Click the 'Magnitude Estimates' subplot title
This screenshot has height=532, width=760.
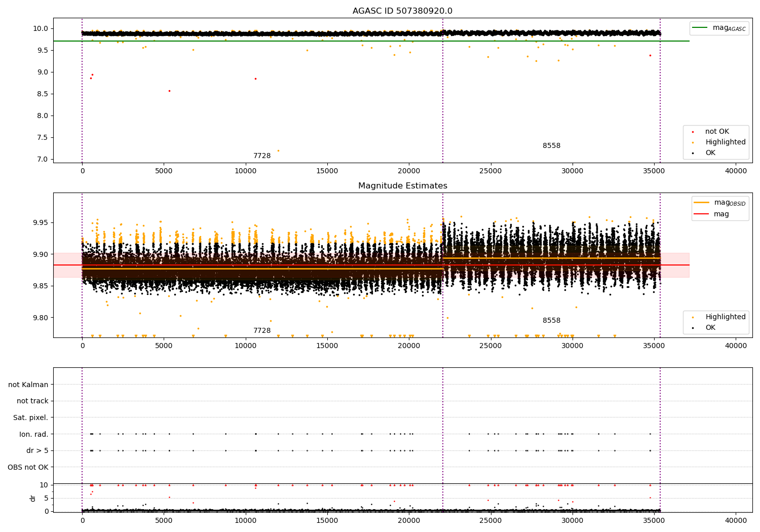[402, 186]
